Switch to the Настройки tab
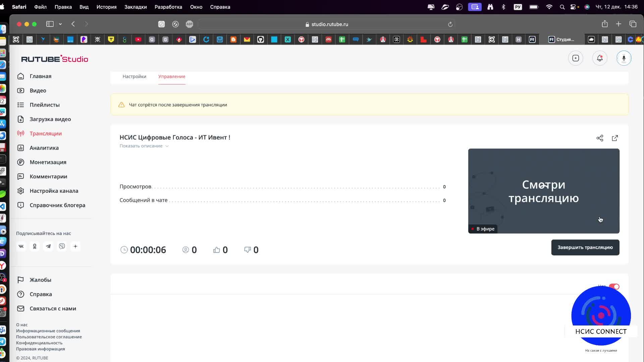This screenshot has width=644, height=362. (x=135, y=77)
